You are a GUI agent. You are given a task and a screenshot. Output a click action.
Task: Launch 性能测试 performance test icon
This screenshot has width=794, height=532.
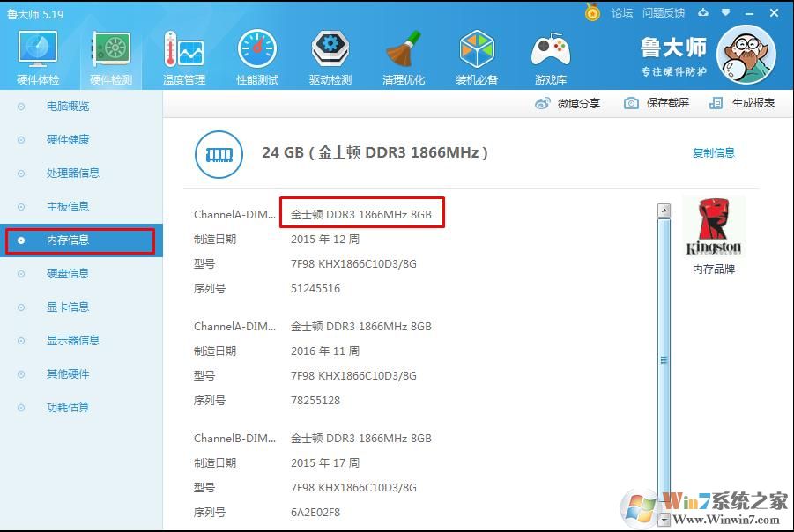coord(257,49)
